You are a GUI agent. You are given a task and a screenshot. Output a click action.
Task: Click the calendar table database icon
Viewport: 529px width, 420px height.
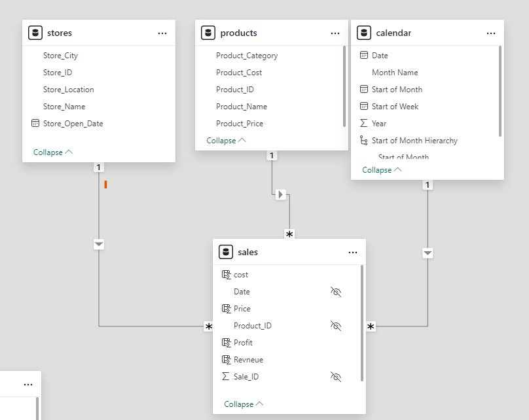[364, 33]
